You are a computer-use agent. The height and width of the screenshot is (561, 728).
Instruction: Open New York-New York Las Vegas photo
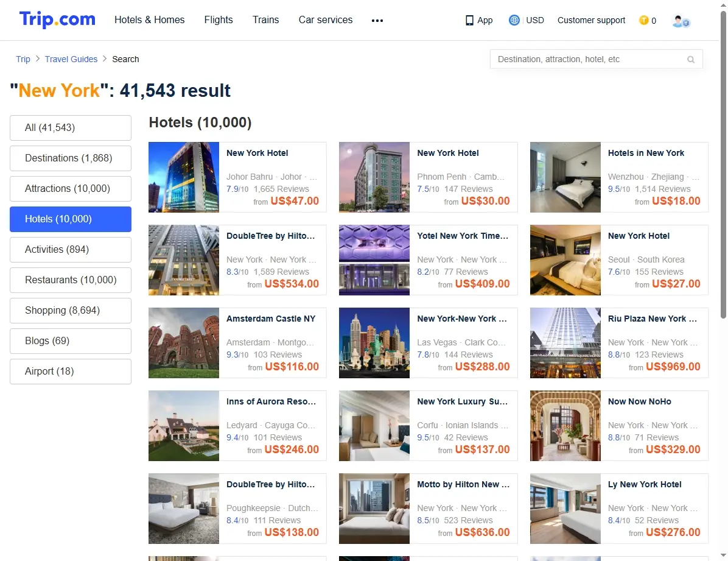374,343
